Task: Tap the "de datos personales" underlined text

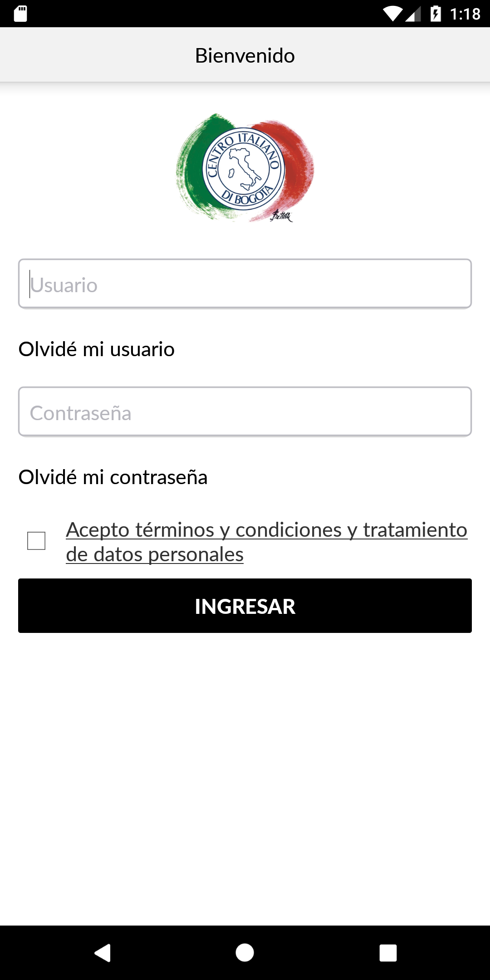Action: (155, 554)
